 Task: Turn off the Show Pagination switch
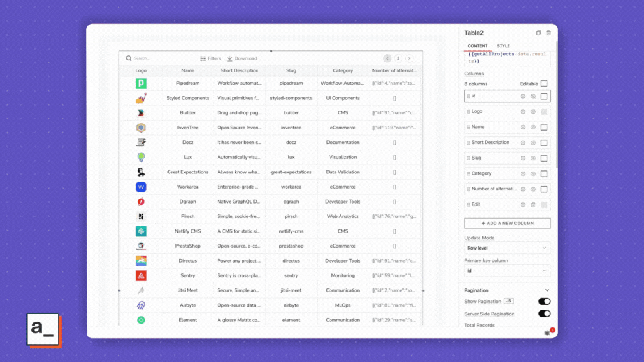[544, 302]
